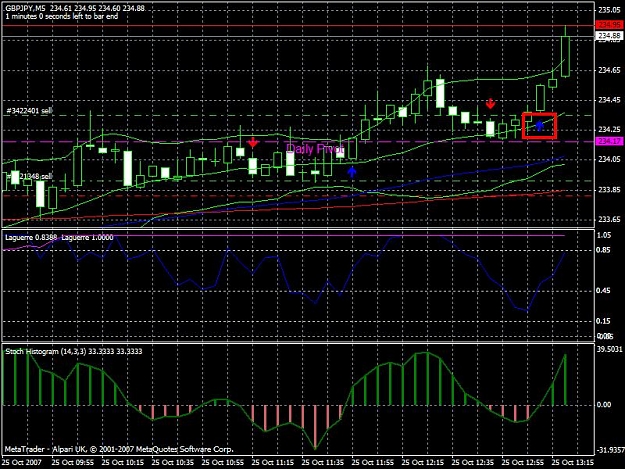Click the -31.9357 histogram scale value
This screenshot has height=469, width=625.
pos(609,450)
